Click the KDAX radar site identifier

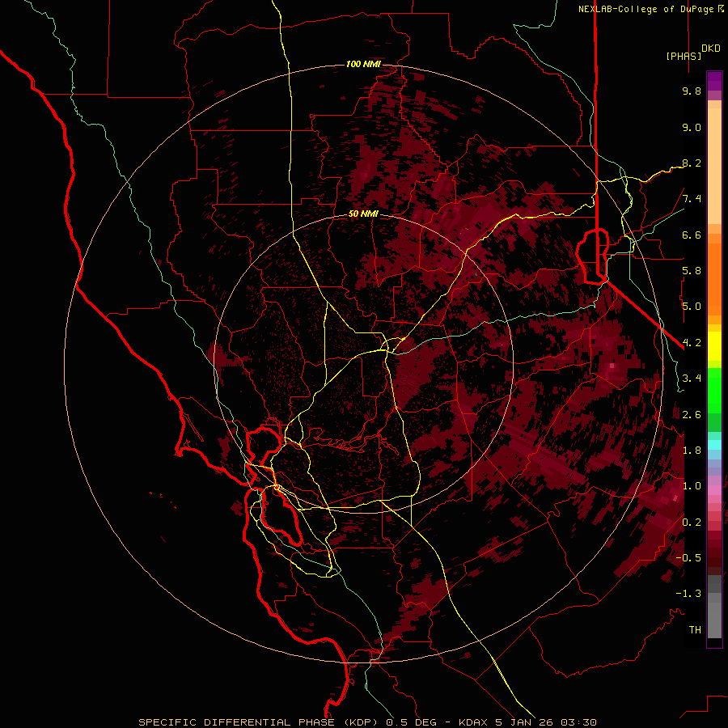[473, 722]
